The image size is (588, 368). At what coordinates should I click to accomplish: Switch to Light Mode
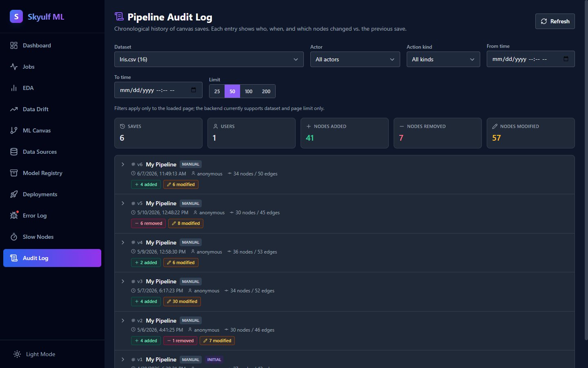(52, 354)
